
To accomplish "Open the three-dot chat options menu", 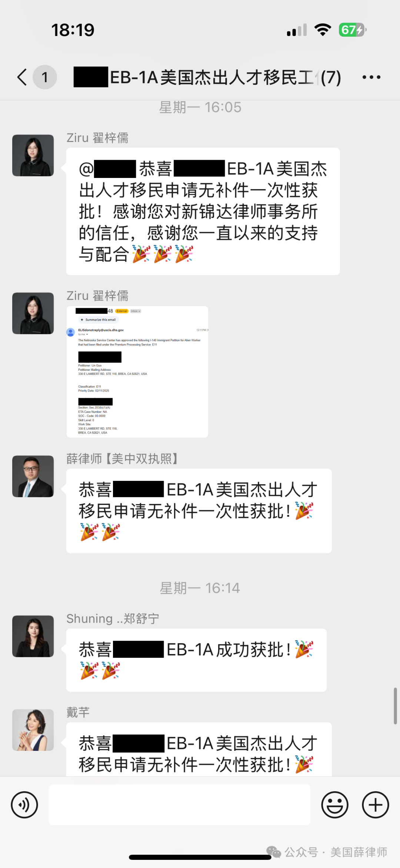I will (x=371, y=77).
